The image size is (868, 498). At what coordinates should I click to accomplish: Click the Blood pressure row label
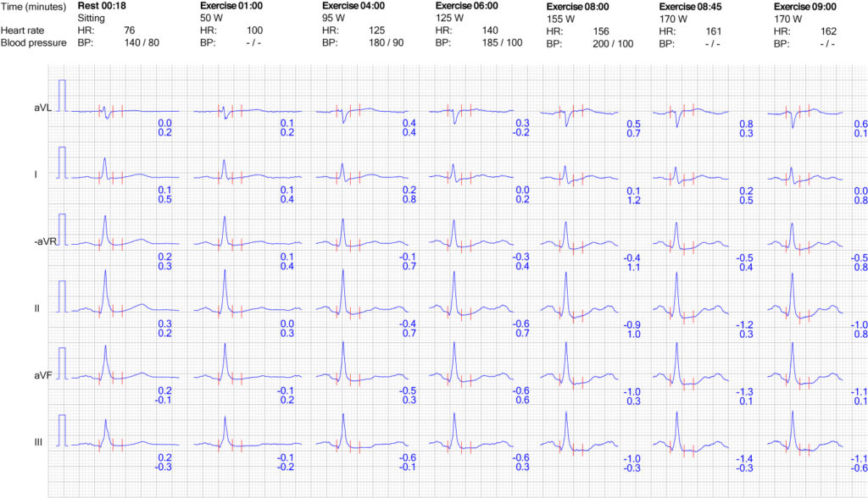32,41
